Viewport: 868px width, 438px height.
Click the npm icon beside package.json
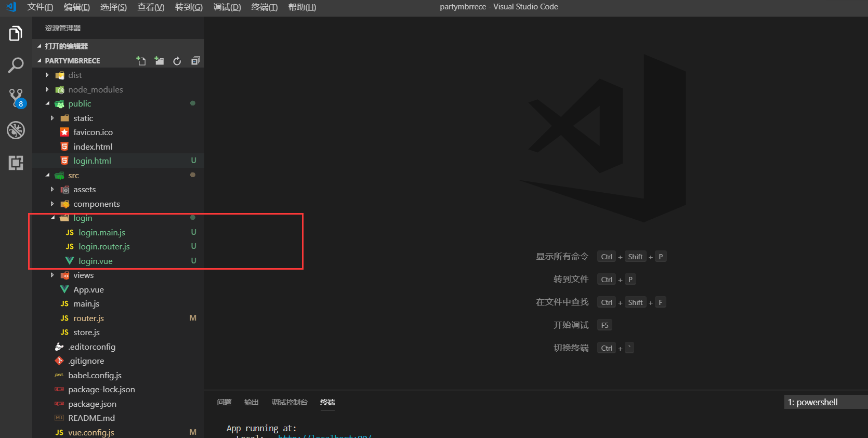point(59,404)
